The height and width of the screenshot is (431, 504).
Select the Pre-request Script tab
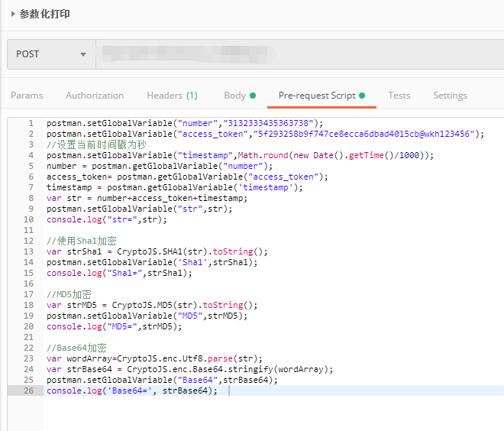pos(321,96)
